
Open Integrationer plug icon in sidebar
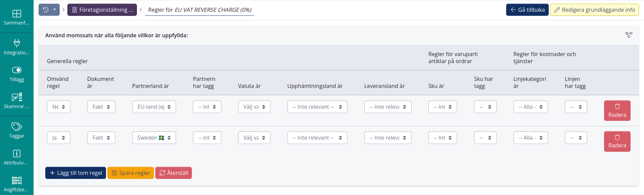pyautogui.click(x=16, y=47)
